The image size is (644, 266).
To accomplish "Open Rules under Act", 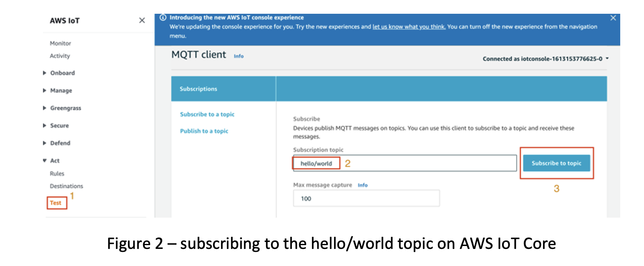I will [x=57, y=173].
